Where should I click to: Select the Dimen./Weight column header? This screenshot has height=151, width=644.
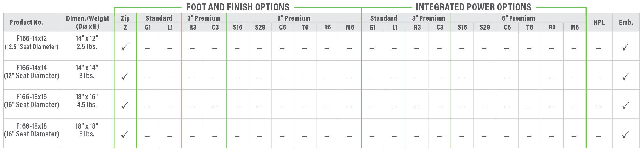(x=87, y=22)
